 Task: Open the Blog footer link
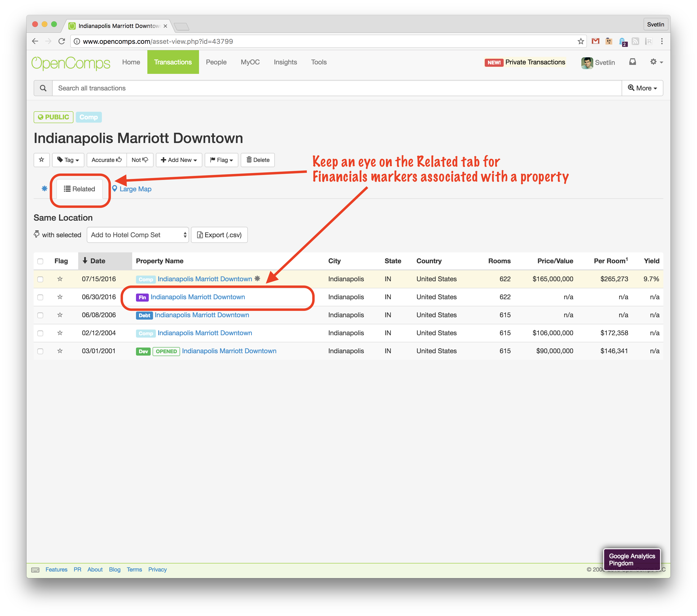click(115, 570)
